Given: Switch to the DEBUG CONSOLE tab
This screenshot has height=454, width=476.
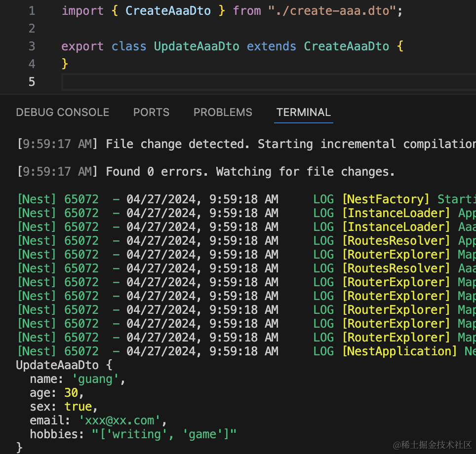Looking at the screenshot, I should click(x=63, y=113).
